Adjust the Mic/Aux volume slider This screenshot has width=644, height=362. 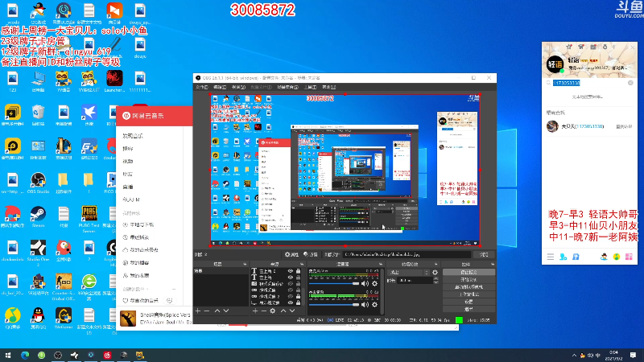334,283
